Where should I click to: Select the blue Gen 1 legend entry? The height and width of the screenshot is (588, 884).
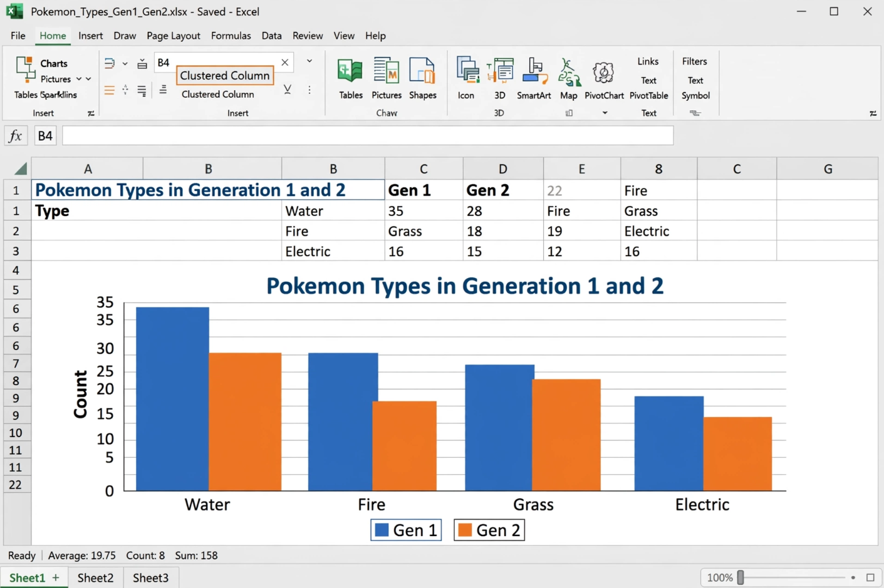point(406,530)
